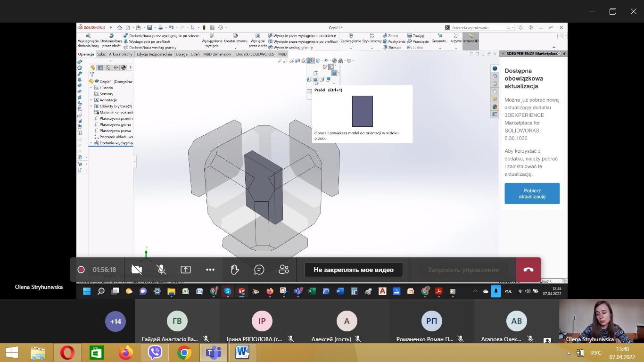This screenshot has height=362, width=644.
Task: Select Lustro mirror tool
Action: point(415,47)
